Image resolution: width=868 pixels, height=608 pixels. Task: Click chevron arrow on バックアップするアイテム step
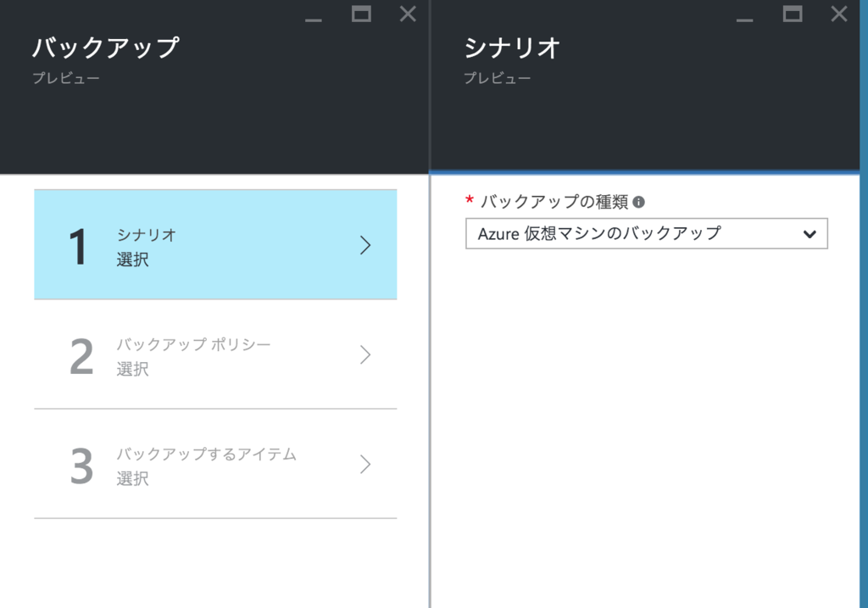click(x=364, y=464)
